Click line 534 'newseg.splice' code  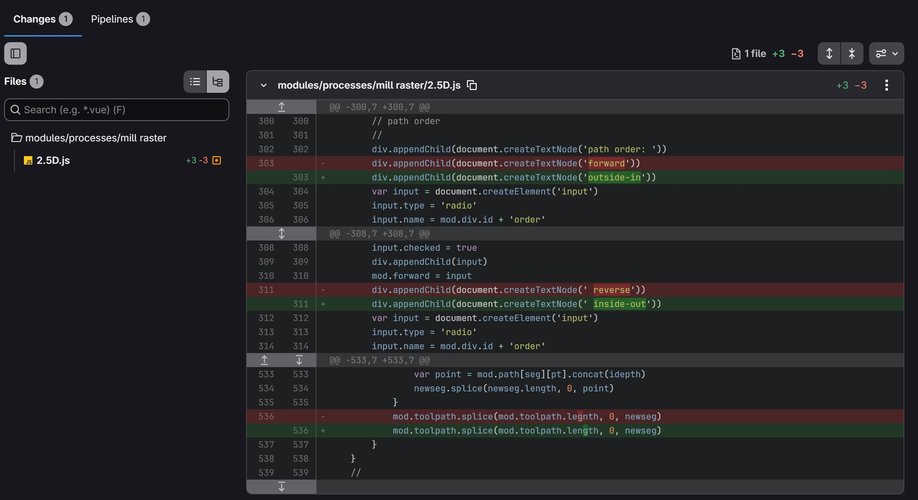tap(513, 388)
